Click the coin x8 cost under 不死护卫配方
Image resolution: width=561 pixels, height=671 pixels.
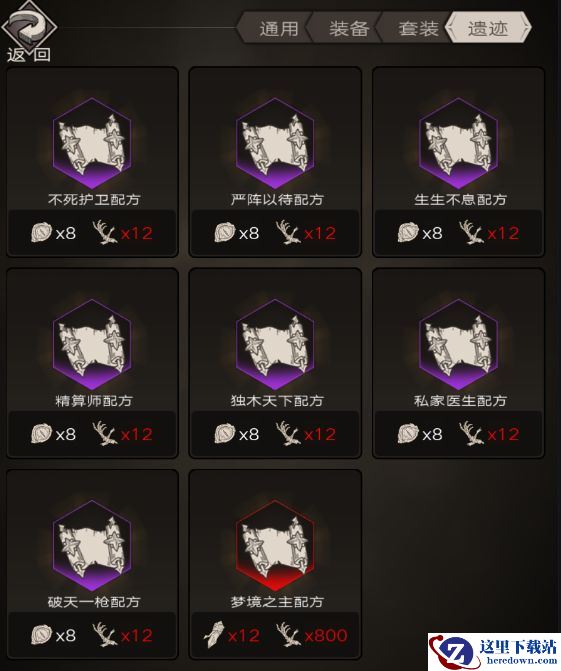tap(54, 233)
